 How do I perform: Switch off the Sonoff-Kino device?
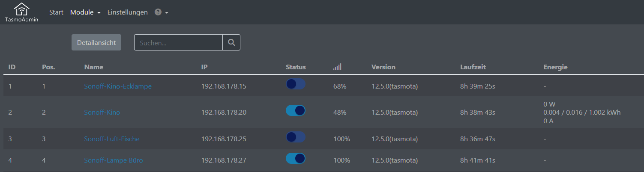point(296,110)
